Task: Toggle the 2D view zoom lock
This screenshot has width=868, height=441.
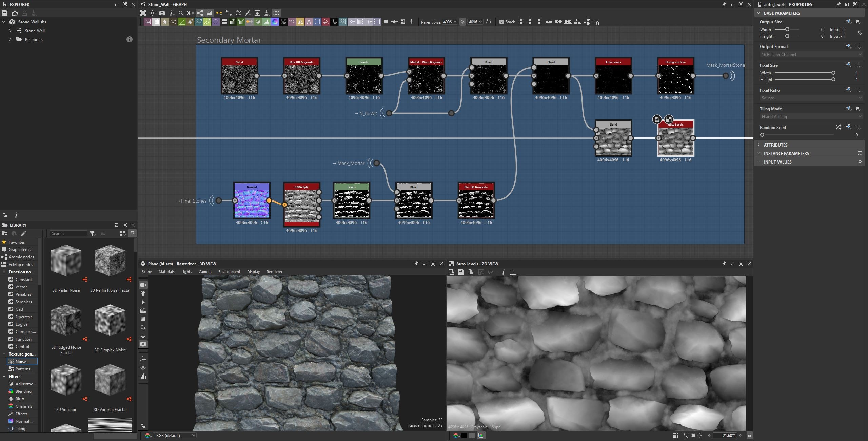Action: coord(749,435)
